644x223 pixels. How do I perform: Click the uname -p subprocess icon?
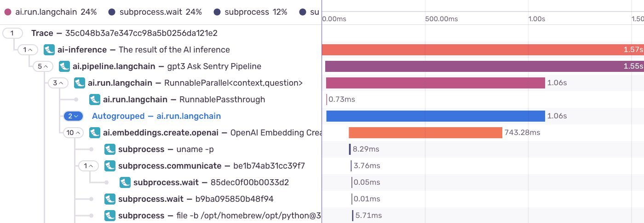click(110, 149)
